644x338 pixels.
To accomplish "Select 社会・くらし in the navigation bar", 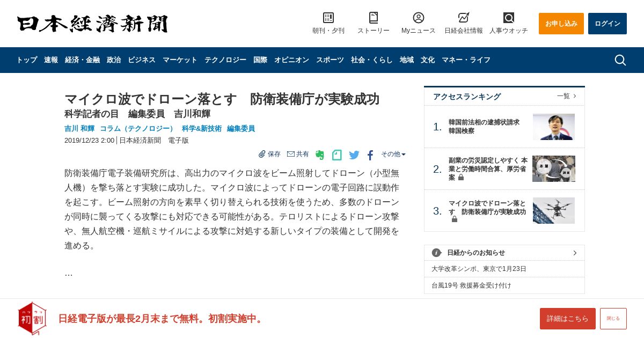I will point(372,60).
